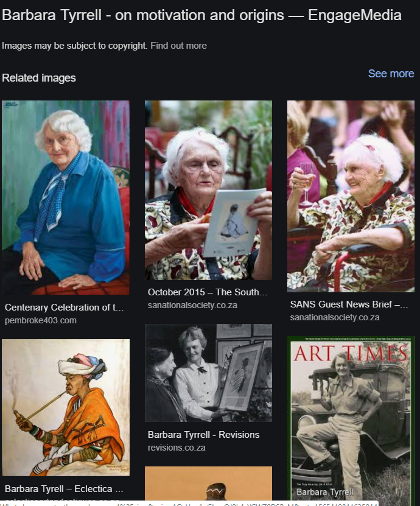The height and width of the screenshot is (506, 420).
Task: Open the photo of woman reading a card
Action: pos(208,190)
